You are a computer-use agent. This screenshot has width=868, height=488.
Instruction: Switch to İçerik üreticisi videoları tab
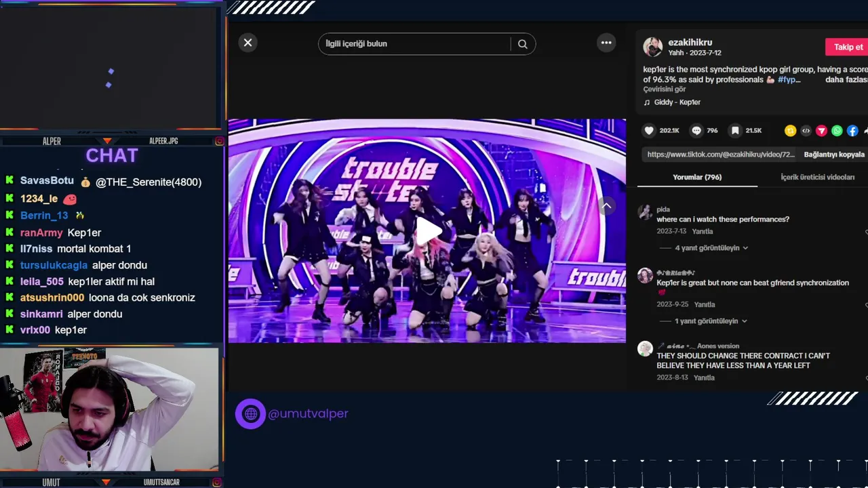tap(817, 178)
